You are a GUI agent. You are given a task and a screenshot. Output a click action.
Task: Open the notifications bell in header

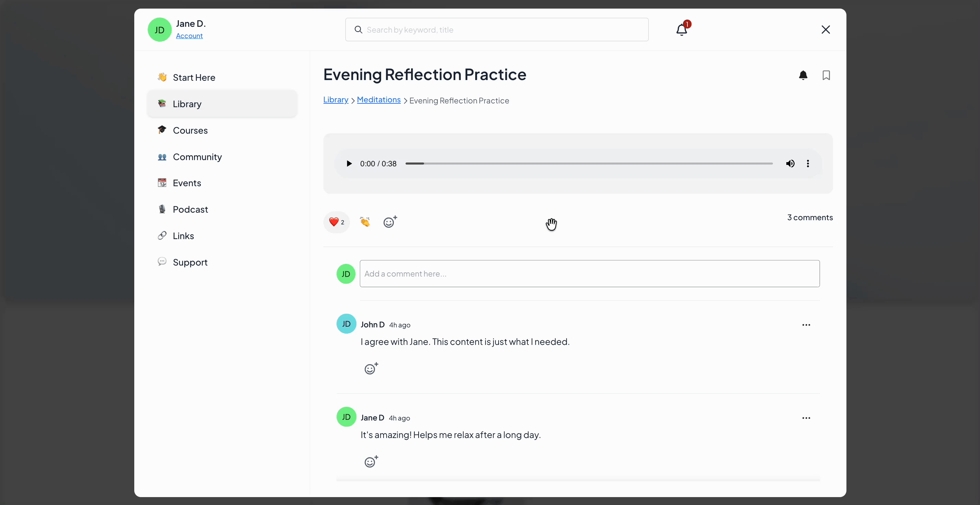coord(681,30)
